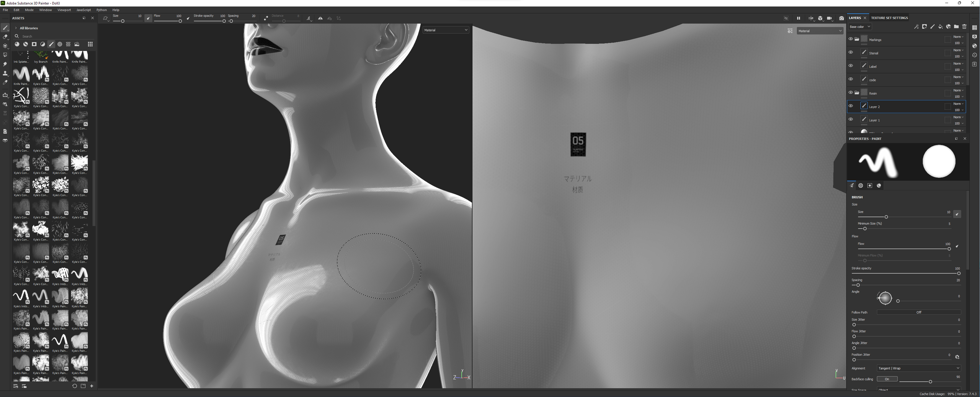This screenshot has height=397, width=980.
Task: Choose the Material Picker eyedropper tool
Action: coord(5,82)
